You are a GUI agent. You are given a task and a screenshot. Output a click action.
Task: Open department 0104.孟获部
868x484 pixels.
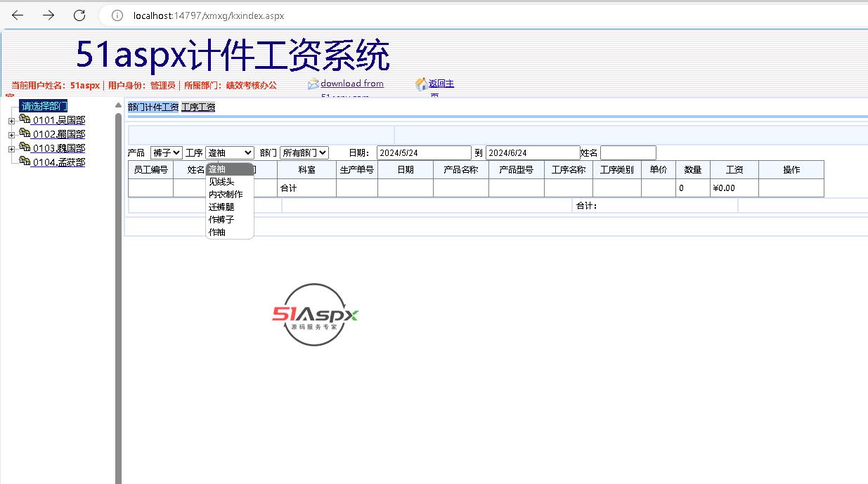(x=59, y=162)
